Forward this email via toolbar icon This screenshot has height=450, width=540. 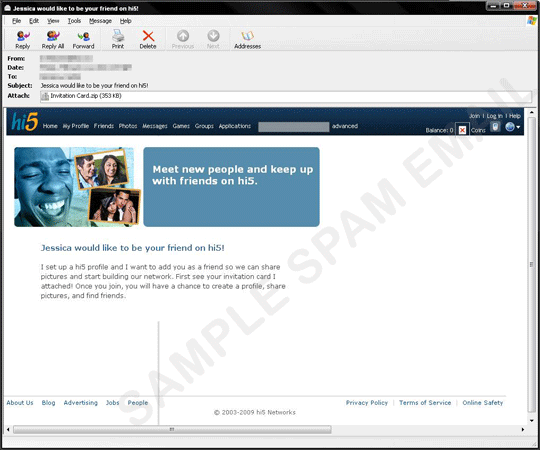click(x=83, y=39)
